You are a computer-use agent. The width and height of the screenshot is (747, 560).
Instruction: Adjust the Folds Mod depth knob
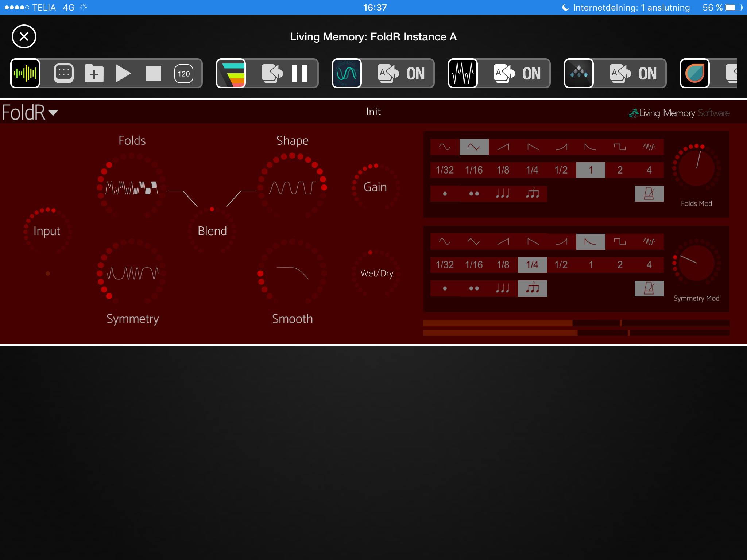pos(697,168)
